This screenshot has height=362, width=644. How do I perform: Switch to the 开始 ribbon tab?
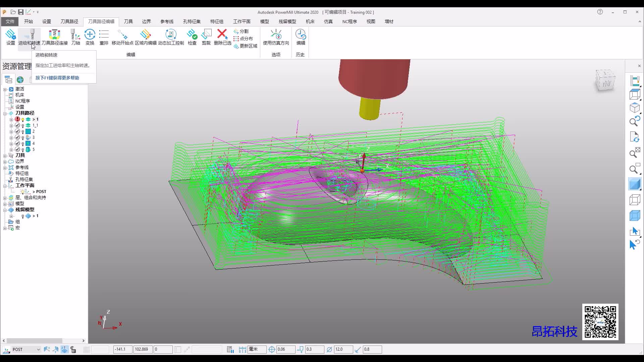pyautogui.click(x=28, y=21)
